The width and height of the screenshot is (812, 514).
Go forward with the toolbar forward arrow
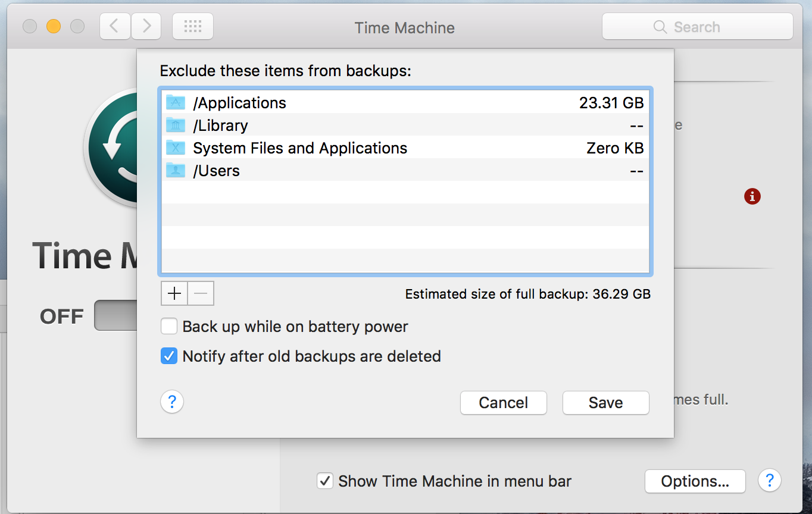[x=146, y=27]
